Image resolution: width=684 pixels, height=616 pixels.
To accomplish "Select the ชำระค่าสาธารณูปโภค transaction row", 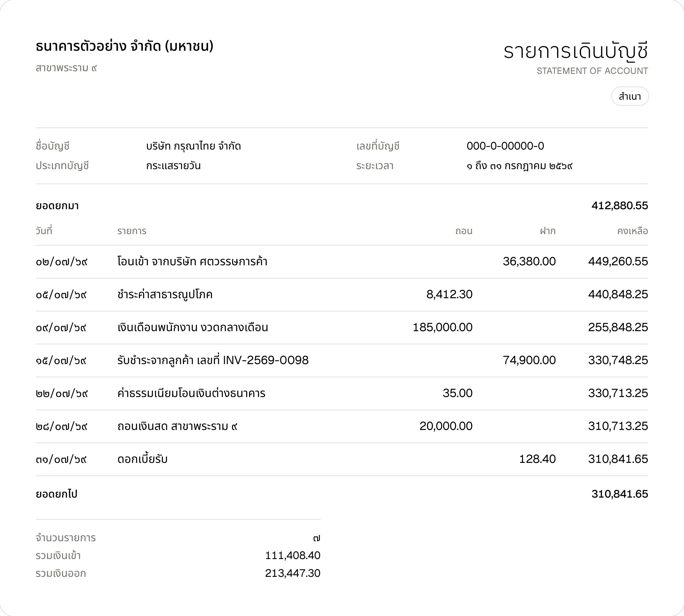I will pyautogui.click(x=342, y=294).
